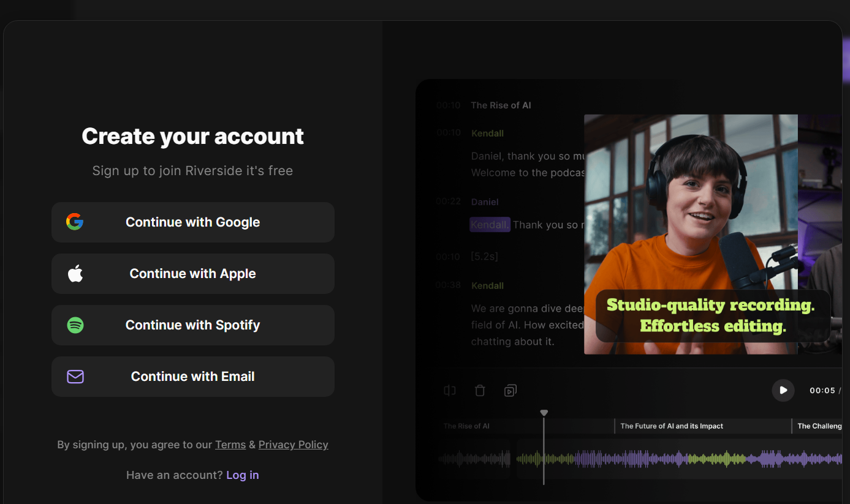The width and height of the screenshot is (850, 504).
Task: Click the Google logo icon
Action: coord(75,222)
